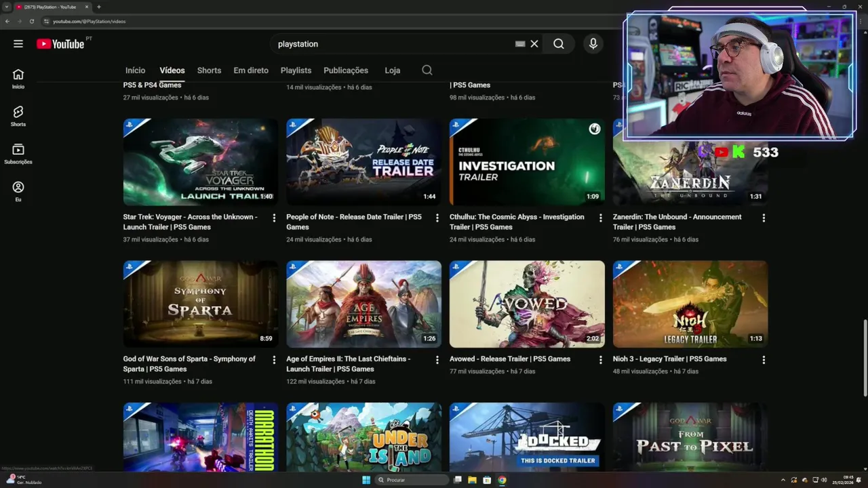Open People of Note Release Date Trailer title

354,222
